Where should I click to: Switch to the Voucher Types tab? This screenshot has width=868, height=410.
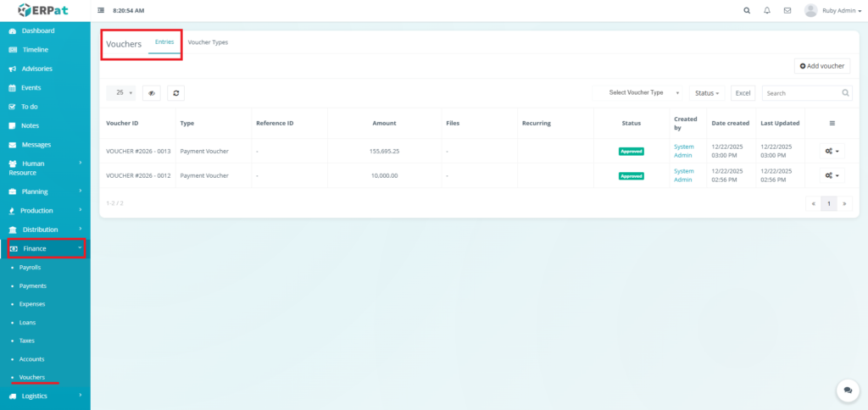[208, 42]
